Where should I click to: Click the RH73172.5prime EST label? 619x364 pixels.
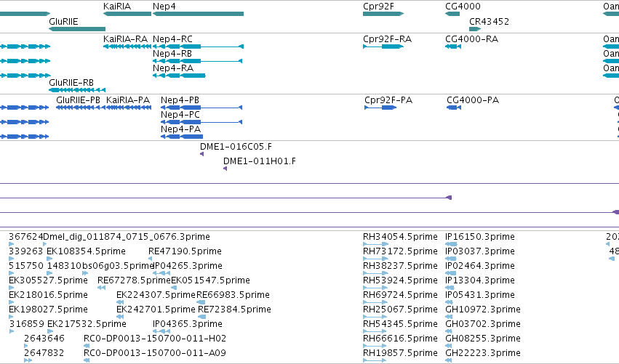[400, 251]
